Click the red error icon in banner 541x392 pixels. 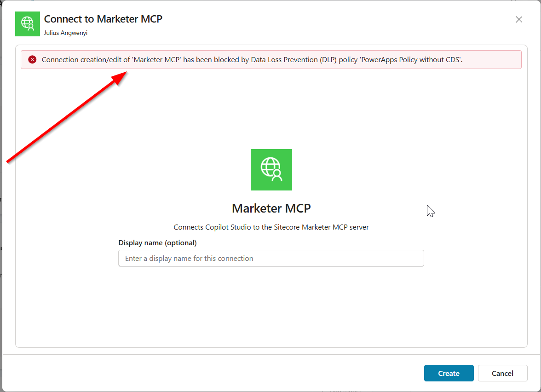coord(32,60)
